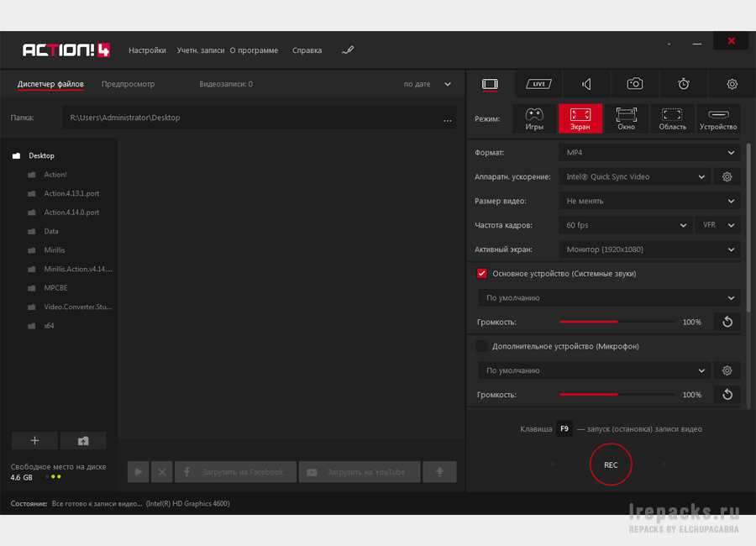
Task: Open the по дате sorting dropdown
Action: pyautogui.click(x=428, y=84)
